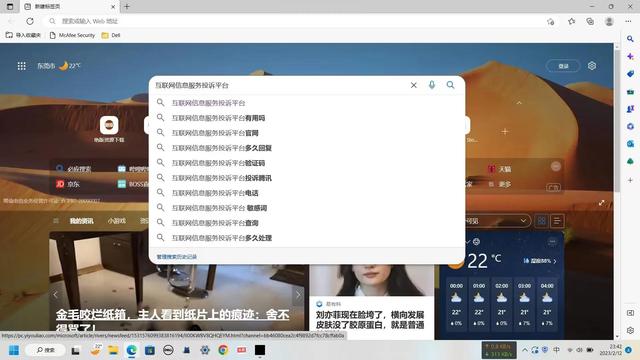This screenshot has height=360, width=640.
Task: Go to next news carousel slide
Action: [298, 294]
